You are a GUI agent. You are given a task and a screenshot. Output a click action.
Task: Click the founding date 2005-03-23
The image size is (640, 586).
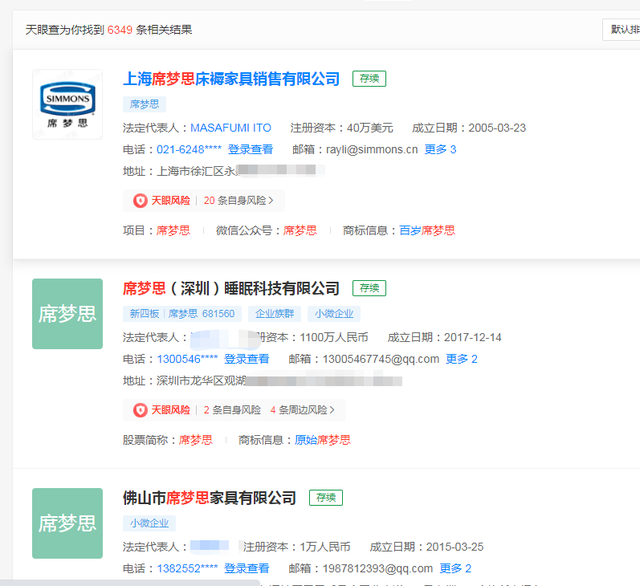pos(497,128)
